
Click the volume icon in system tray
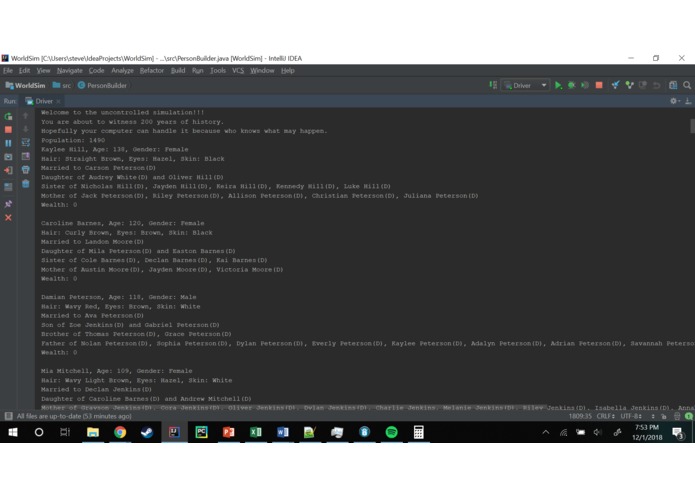point(597,432)
